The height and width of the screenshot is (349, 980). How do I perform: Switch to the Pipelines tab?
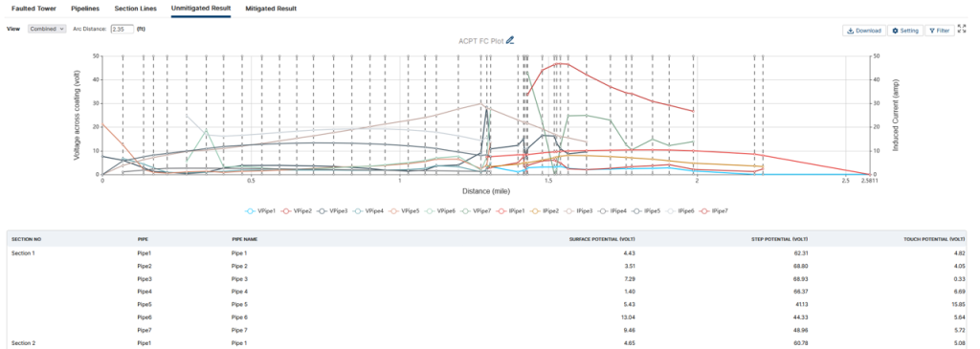click(x=85, y=9)
